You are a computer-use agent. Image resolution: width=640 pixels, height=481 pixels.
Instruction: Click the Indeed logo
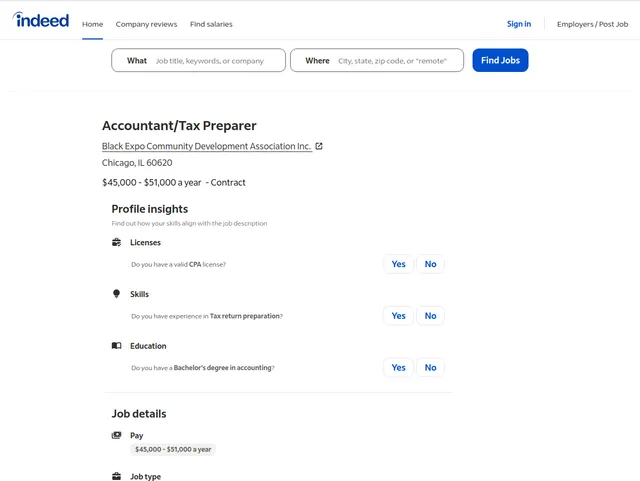(x=41, y=20)
